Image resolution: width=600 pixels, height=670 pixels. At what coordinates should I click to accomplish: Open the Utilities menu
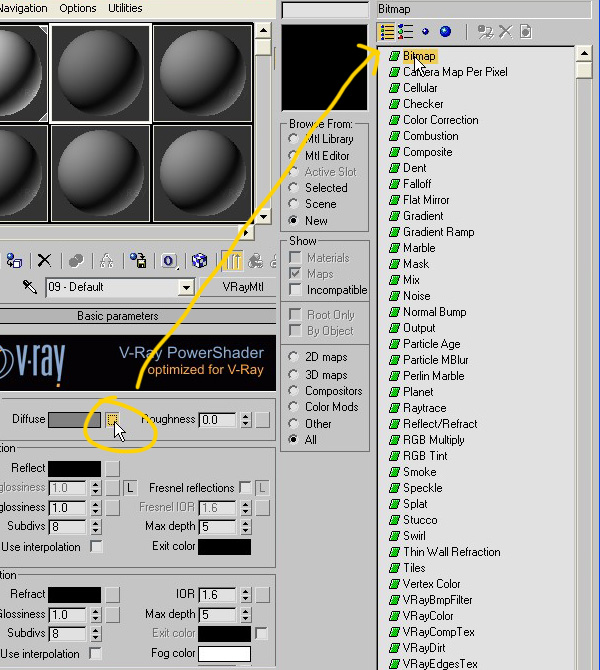pyautogui.click(x=125, y=8)
